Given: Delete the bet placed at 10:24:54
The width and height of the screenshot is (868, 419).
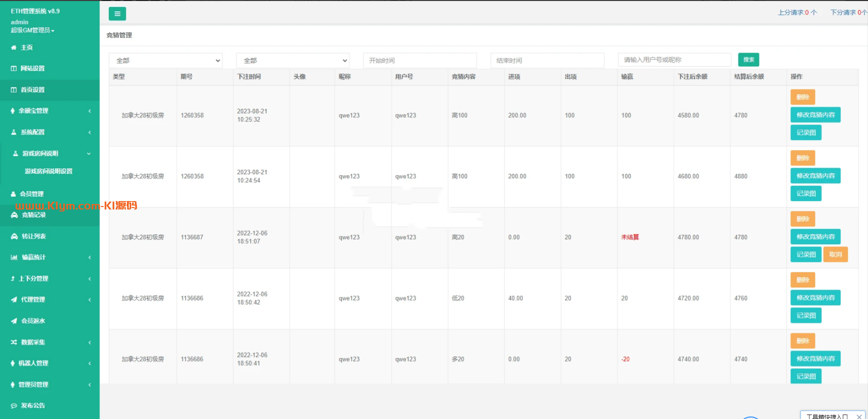Looking at the screenshot, I should [x=803, y=158].
